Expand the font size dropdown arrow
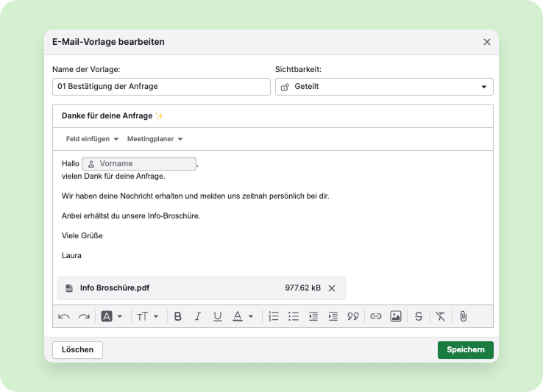Image resolution: width=543 pixels, height=392 pixels. pyautogui.click(x=156, y=316)
